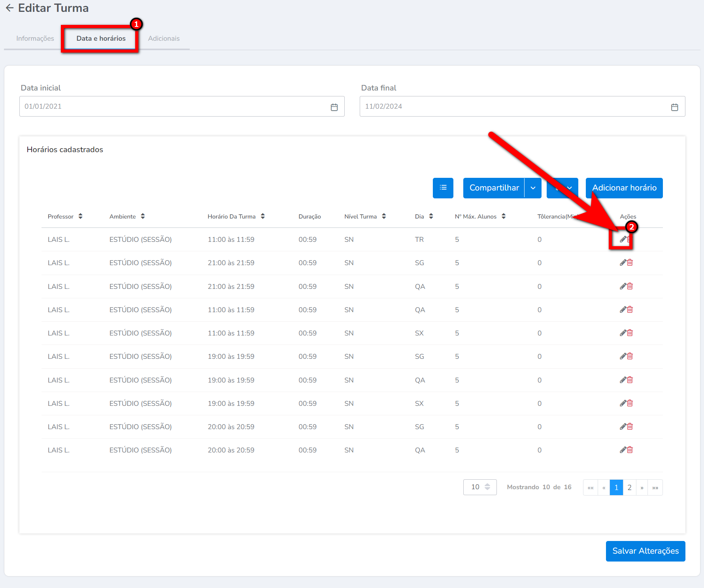Open the Data inicial calendar picker
The image size is (704, 588).
[x=334, y=107]
